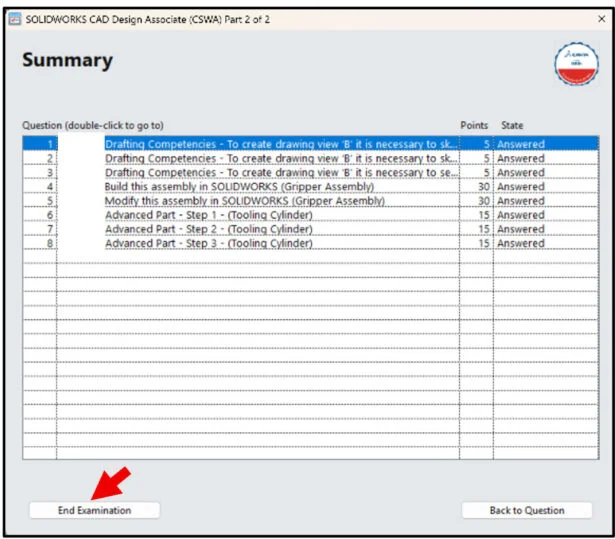Image resolution: width=615 pixels, height=539 pixels.
Task: Select the 'Build this assembly in SOLIDWORKS' question
Action: pos(239,187)
